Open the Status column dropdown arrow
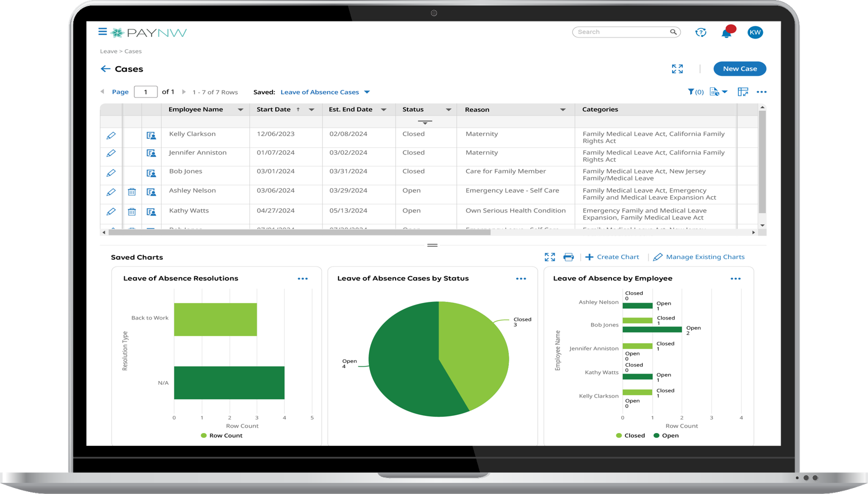The height and width of the screenshot is (494, 868). [448, 110]
